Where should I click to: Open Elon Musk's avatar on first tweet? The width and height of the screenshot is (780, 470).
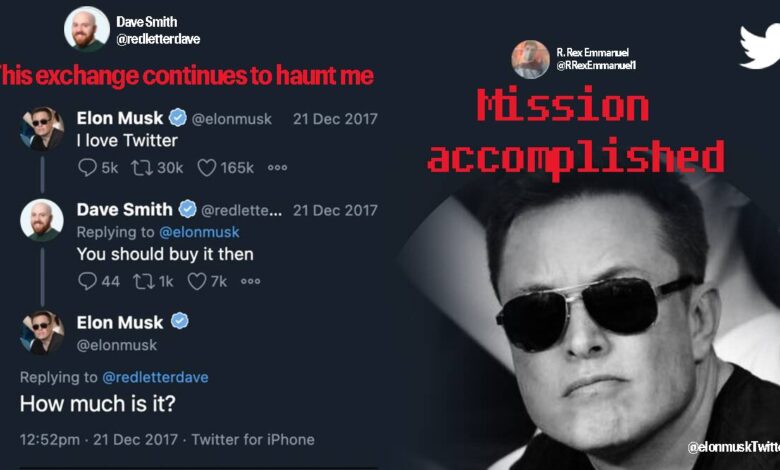[x=42, y=128]
